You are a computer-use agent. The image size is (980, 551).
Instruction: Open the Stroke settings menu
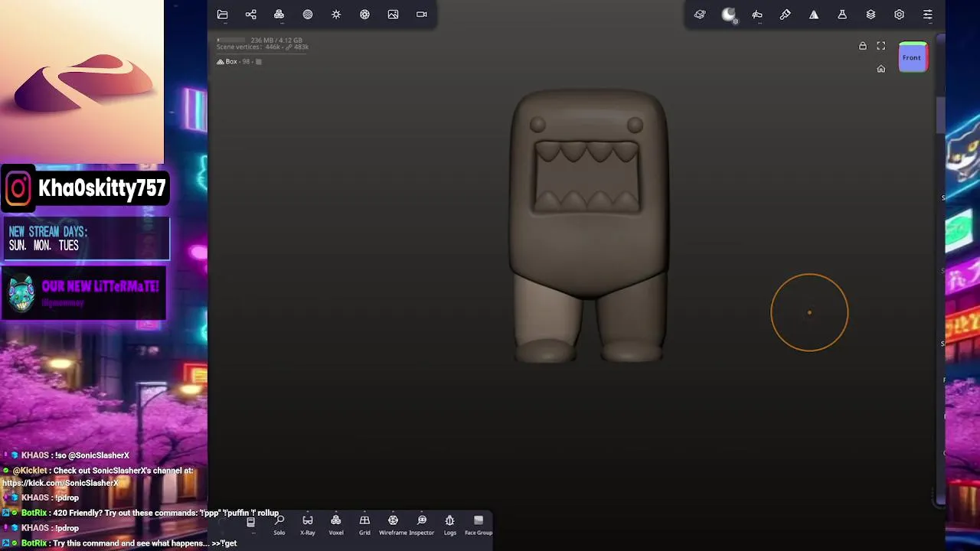point(757,15)
